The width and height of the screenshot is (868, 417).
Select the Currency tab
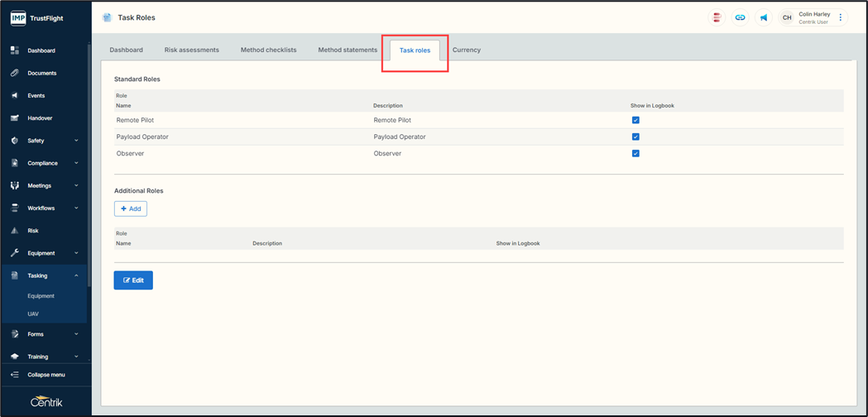point(466,50)
